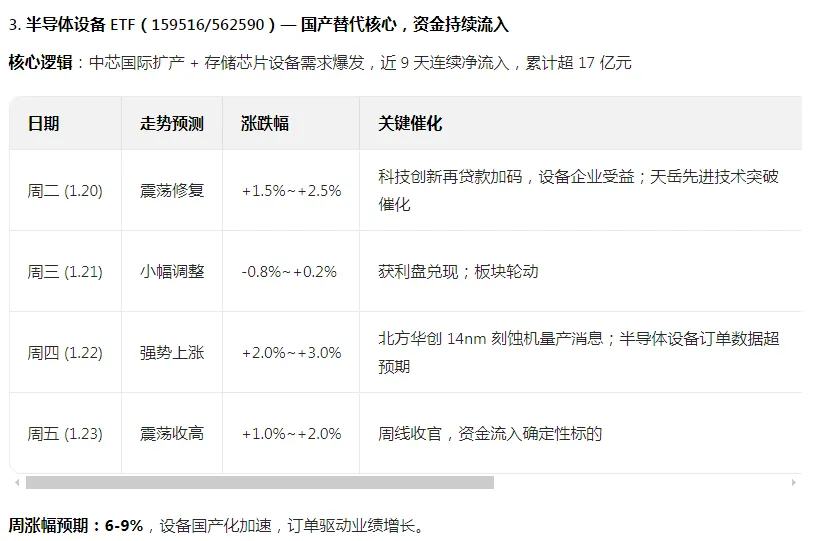Image resolution: width=837 pixels, height=541 pixels.
Task: Select the 走势预测 column header
Action: pyautogui.click(x=172, y=123)
